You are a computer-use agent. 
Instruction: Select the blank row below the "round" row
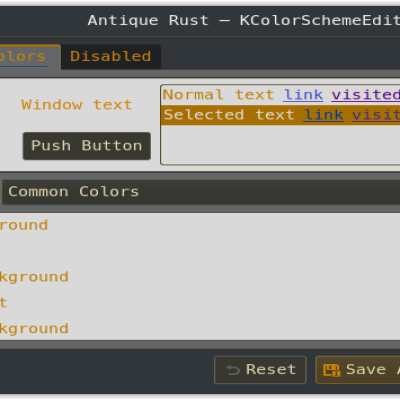[200, 251]
